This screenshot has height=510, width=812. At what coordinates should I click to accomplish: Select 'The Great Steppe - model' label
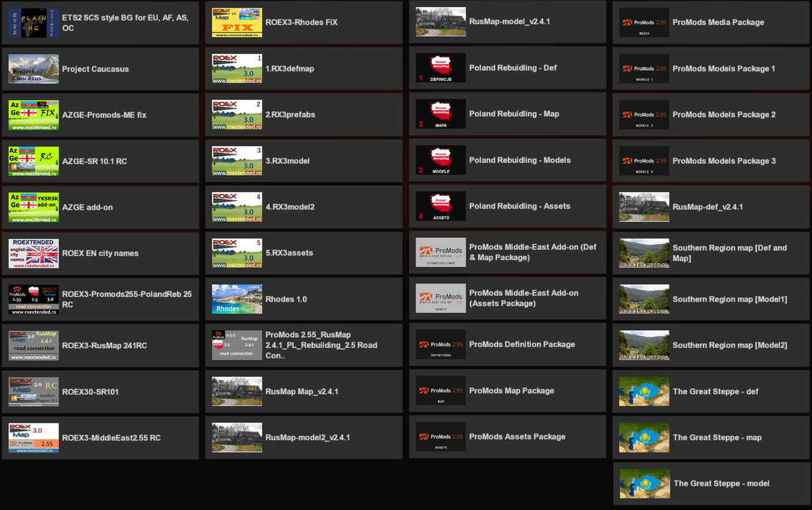pos(721,483)
